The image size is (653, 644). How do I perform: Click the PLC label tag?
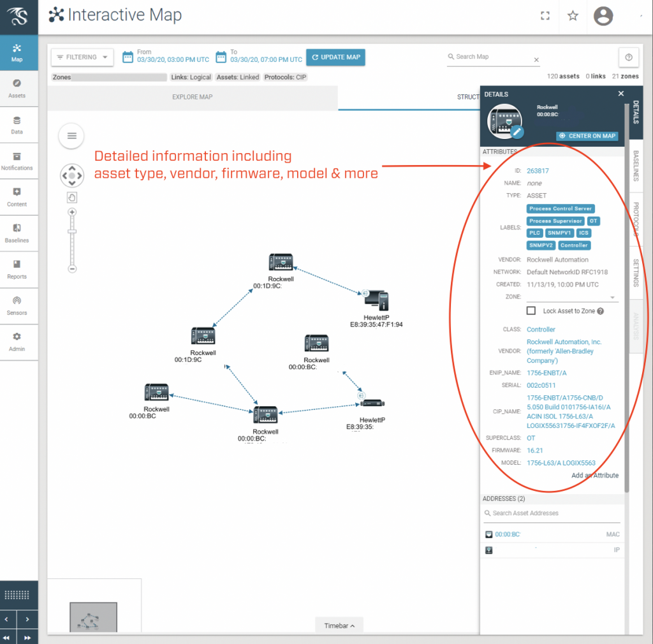click(x=535, y=233)
